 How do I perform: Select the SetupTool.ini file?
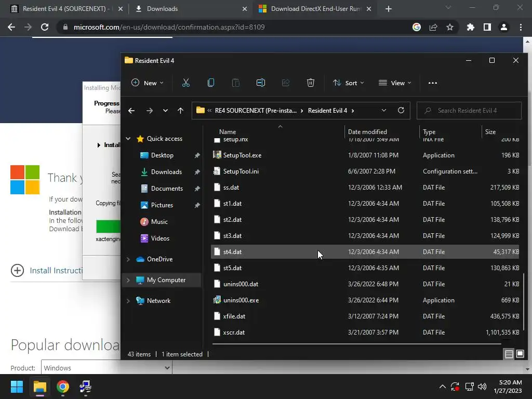point(365,171)
